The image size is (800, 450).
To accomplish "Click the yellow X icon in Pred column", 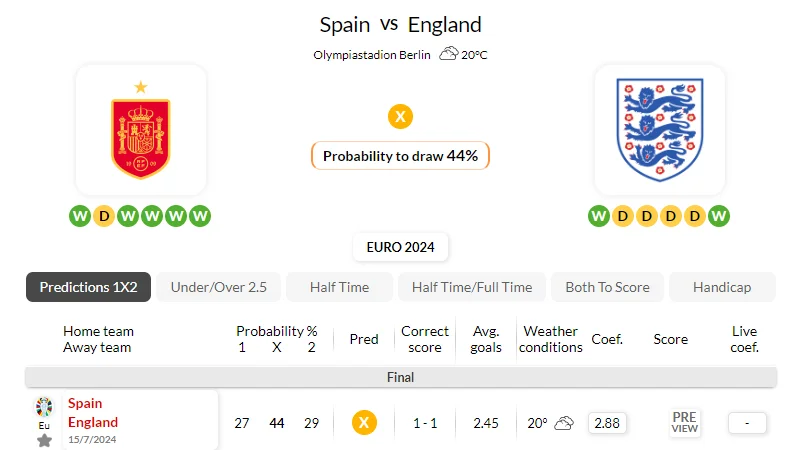I will click(x=364, y=422).
